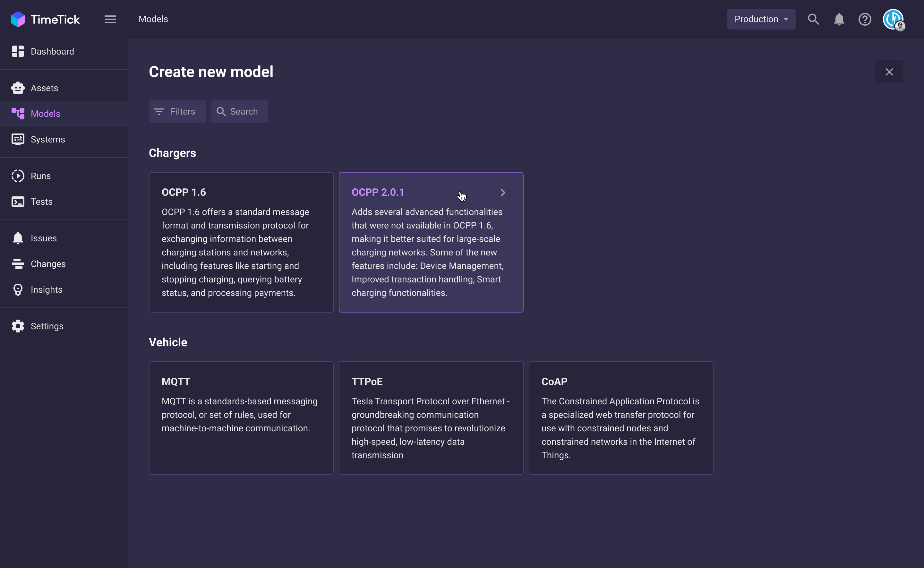
Task: Open Assets robot icon item
Action: coord(44,88)
